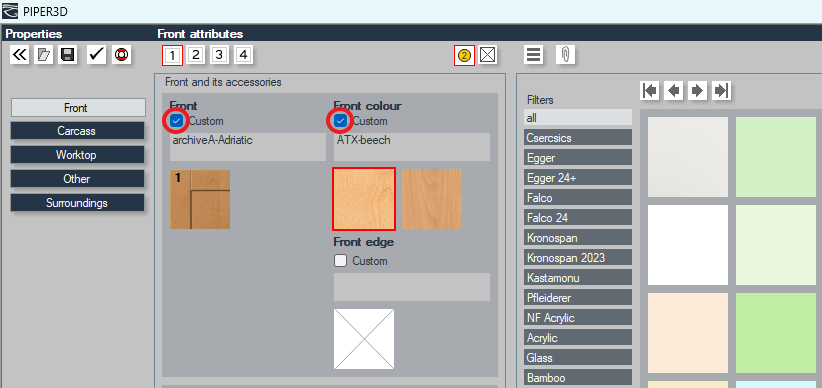Screen dimensions: 822x388
Task: Open the Carcass properties section
Action: pos(77,131)
